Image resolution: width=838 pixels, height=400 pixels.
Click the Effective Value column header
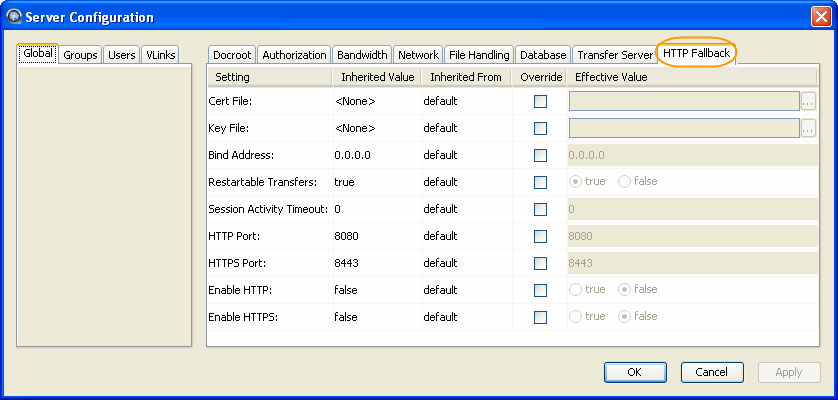coord(693,77)
